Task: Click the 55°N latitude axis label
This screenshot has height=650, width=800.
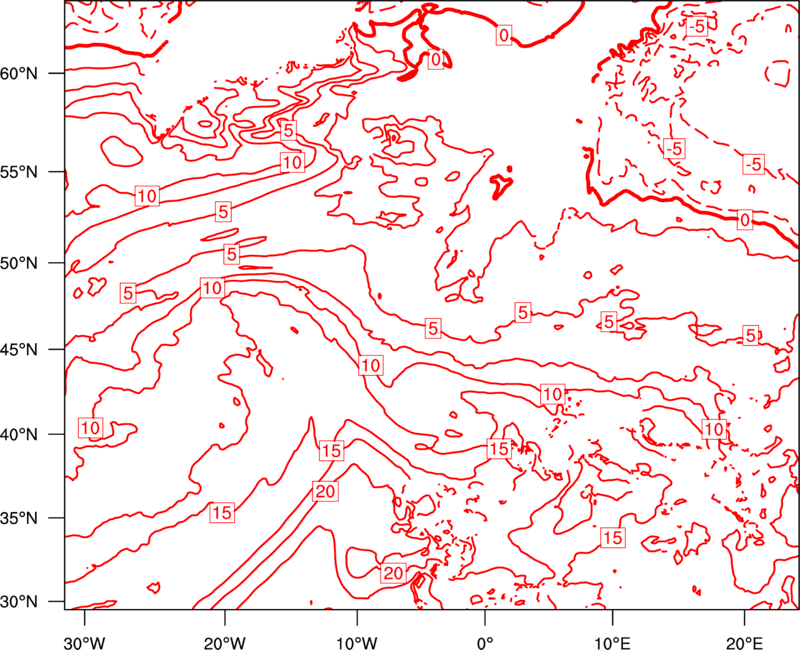Action: click(x=19, y=172)
